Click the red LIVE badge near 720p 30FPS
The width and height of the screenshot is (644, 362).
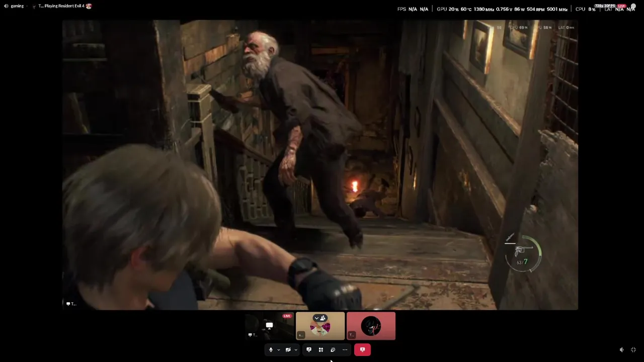click(x=621, y=6)
